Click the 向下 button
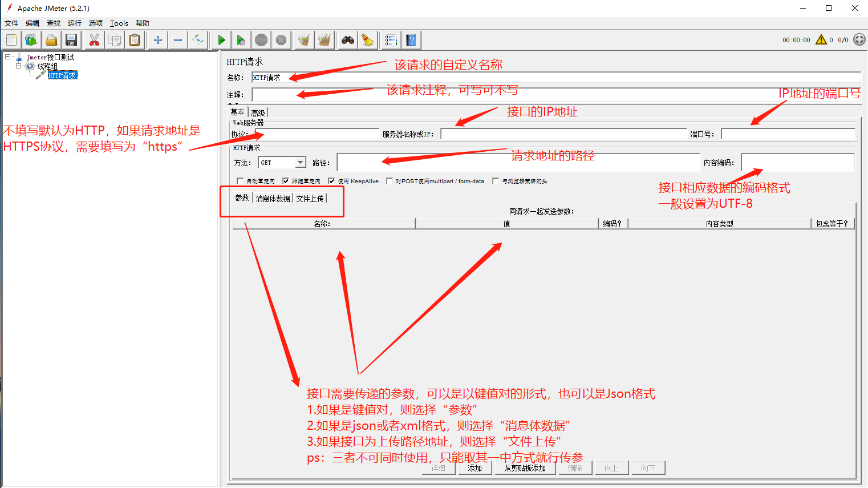The width and height of the screenshot is (868, 488). (648, 468)
